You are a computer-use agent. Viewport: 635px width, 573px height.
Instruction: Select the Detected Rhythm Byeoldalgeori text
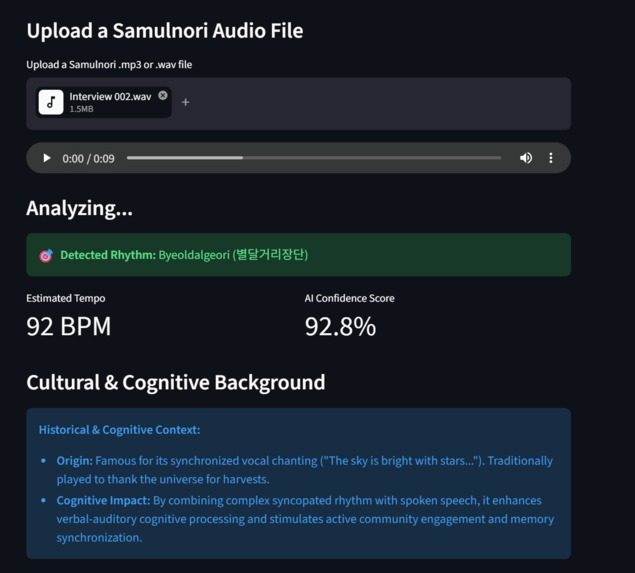click(184, 255)
